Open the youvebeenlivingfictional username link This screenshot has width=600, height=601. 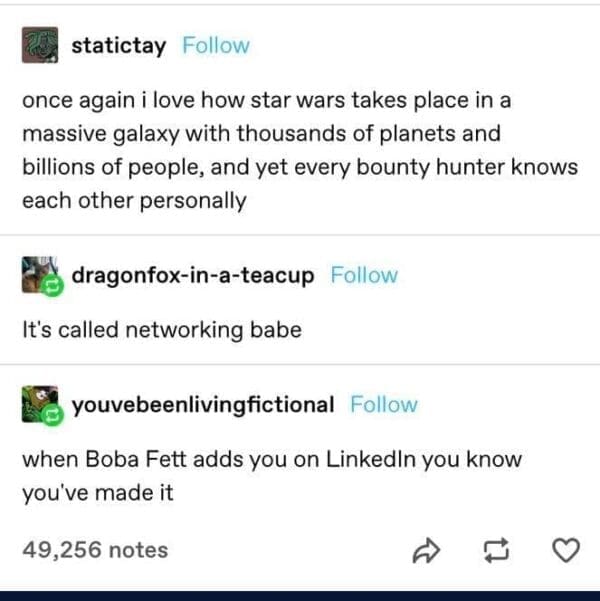coord(203,406)
